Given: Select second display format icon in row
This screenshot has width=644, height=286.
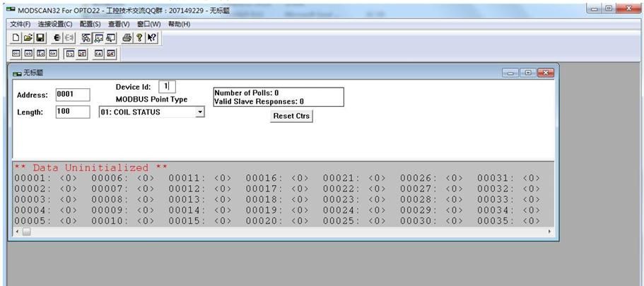Looking at the screenshot, I should click(28, 54).
